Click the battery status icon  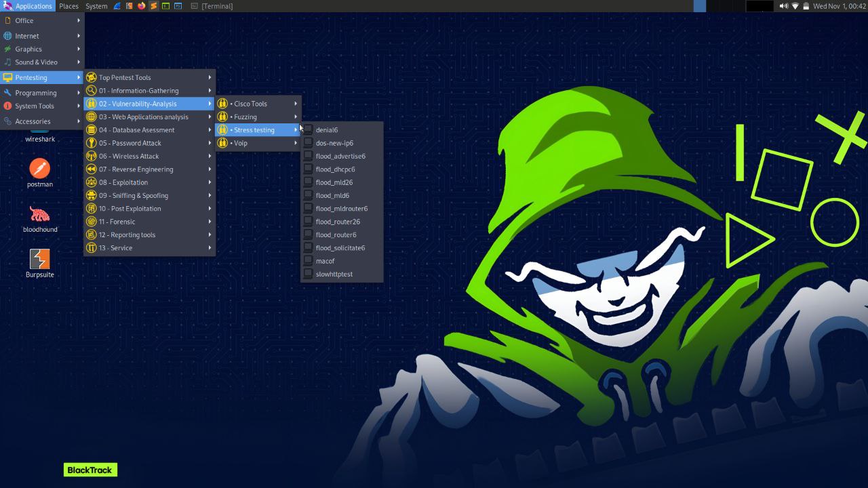(806, 6)
